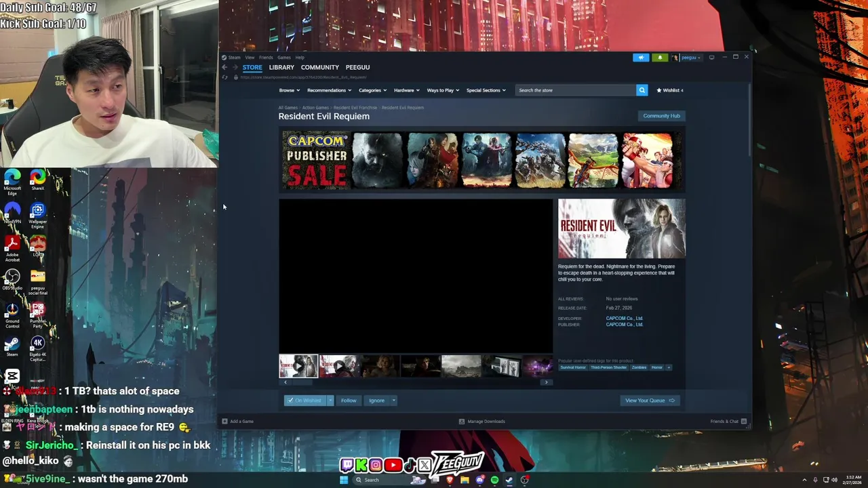Expand the Browse dropdown

pyautogui.click(x=289, y=90)
